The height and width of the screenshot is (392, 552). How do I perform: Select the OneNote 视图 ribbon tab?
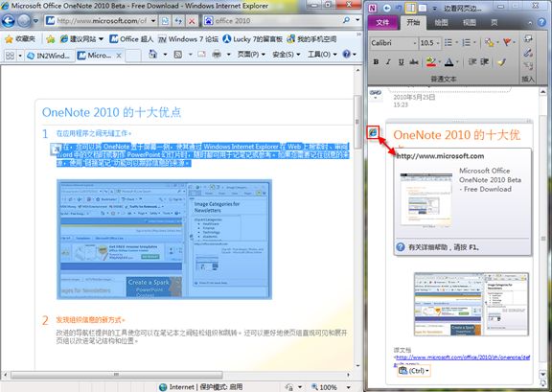click(x=469, y=23)
